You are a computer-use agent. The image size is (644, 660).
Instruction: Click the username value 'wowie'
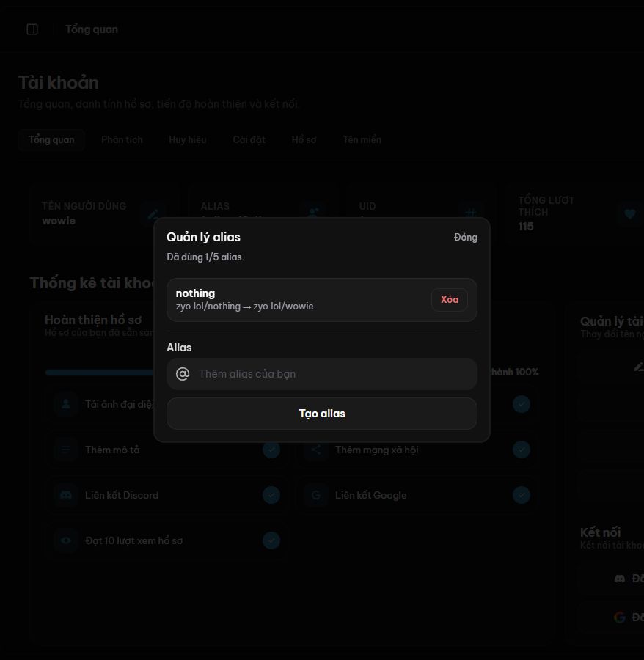pos(59,221)
